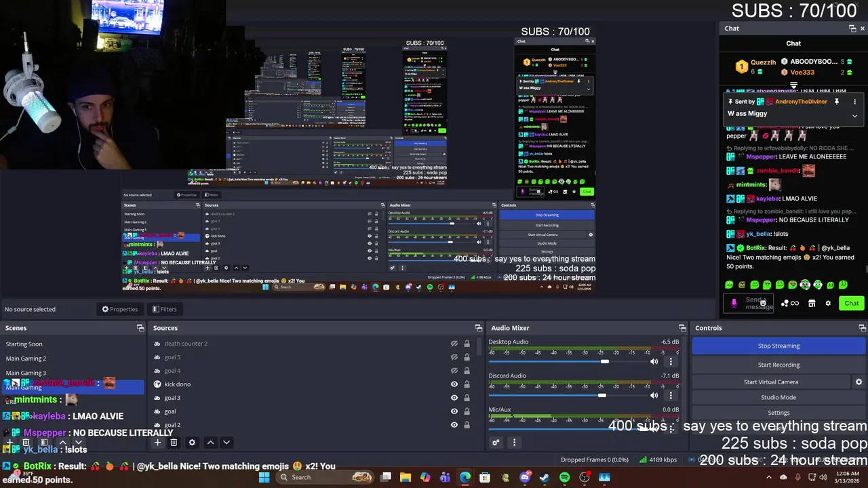Open source Filters tab in toolbar
The image size is (868, 488).
pos(165,309)
